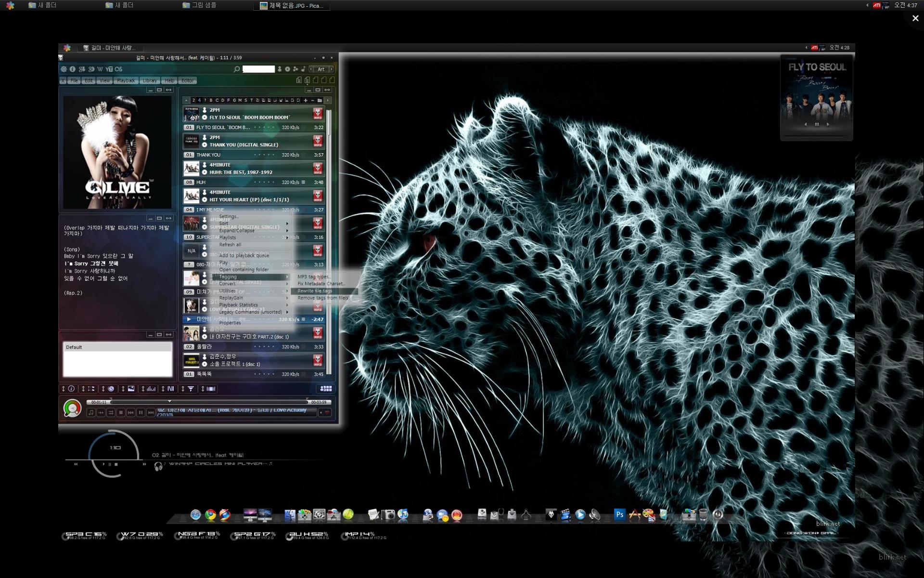Viewport: 924px width, 578px height.
Task: Click right arrow beside Art selector
Action: (x=331, y=69)
